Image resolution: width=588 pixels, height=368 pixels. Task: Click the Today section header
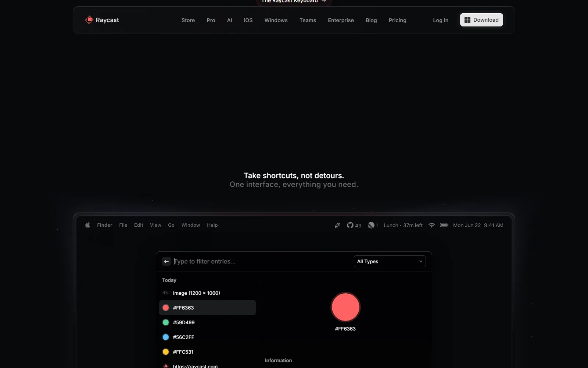[169, 280]
